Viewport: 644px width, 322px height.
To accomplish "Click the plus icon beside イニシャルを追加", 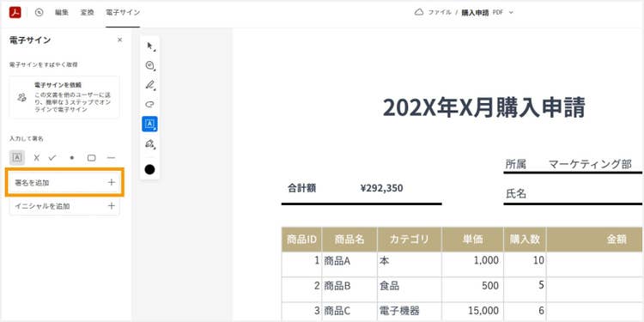I will tap(112, 206).
